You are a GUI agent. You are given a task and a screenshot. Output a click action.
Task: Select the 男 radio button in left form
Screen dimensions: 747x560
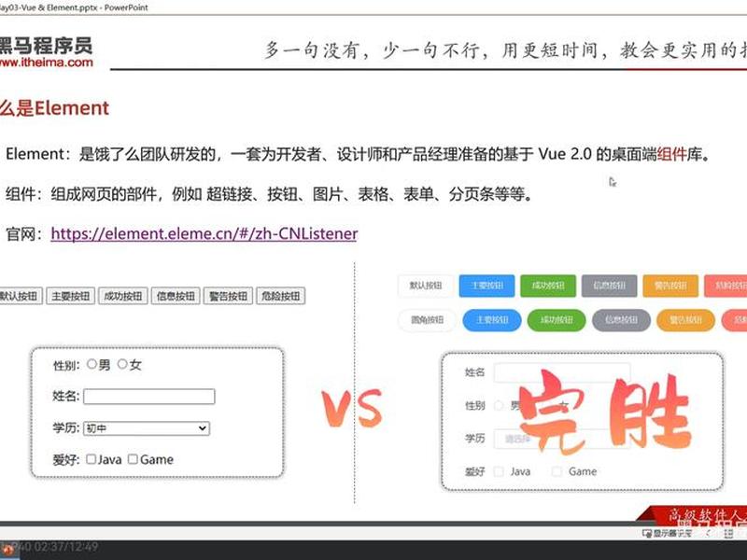(92, 364)
